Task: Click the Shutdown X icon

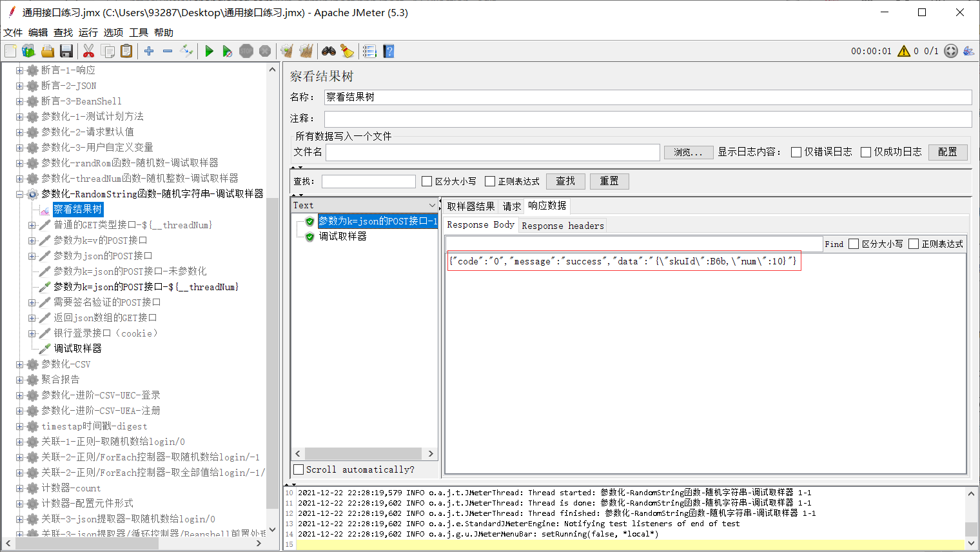Action: click(265, 51)
